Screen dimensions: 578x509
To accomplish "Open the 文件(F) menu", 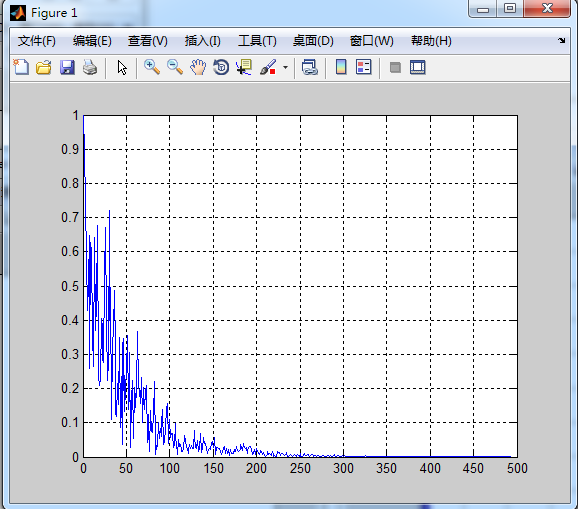I will coord(37,41).
